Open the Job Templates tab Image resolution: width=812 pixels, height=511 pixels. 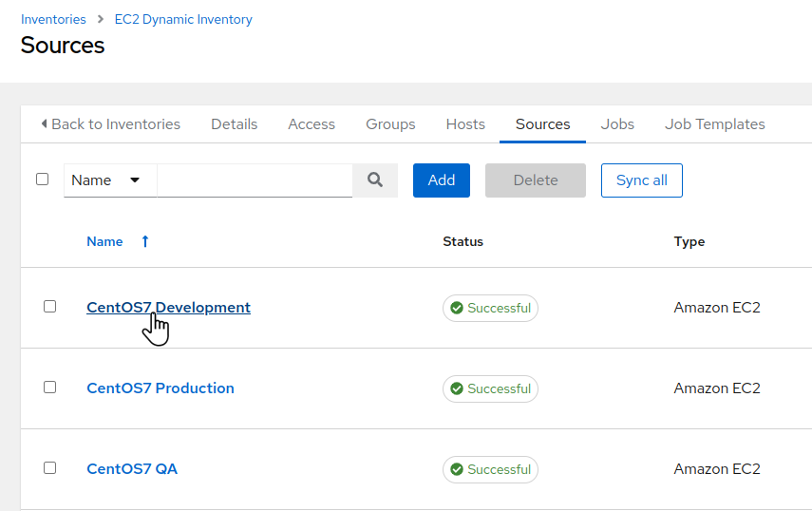714,124
